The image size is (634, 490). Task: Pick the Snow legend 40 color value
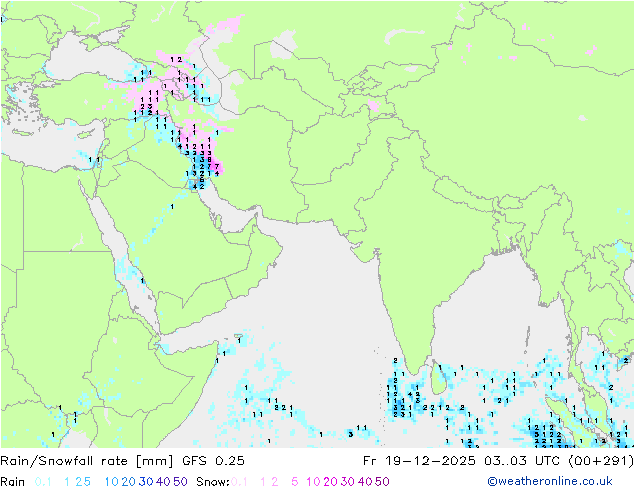pos(365,482)
